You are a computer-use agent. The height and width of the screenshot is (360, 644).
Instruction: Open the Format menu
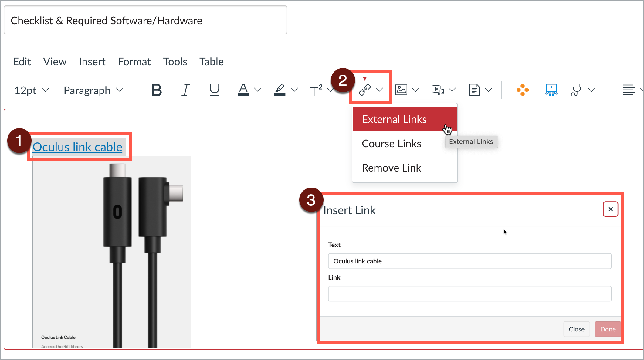134,61
